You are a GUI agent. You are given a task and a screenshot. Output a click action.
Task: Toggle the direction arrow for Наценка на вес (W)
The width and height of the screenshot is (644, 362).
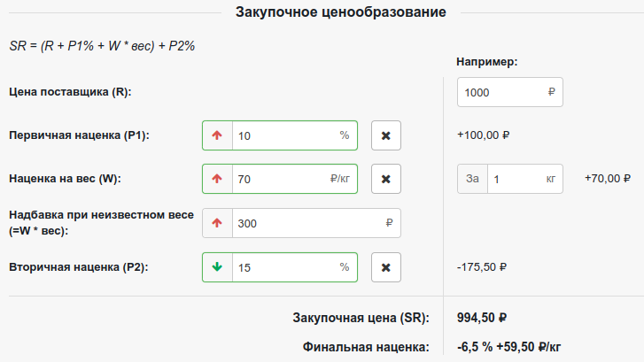pos(217,179)
